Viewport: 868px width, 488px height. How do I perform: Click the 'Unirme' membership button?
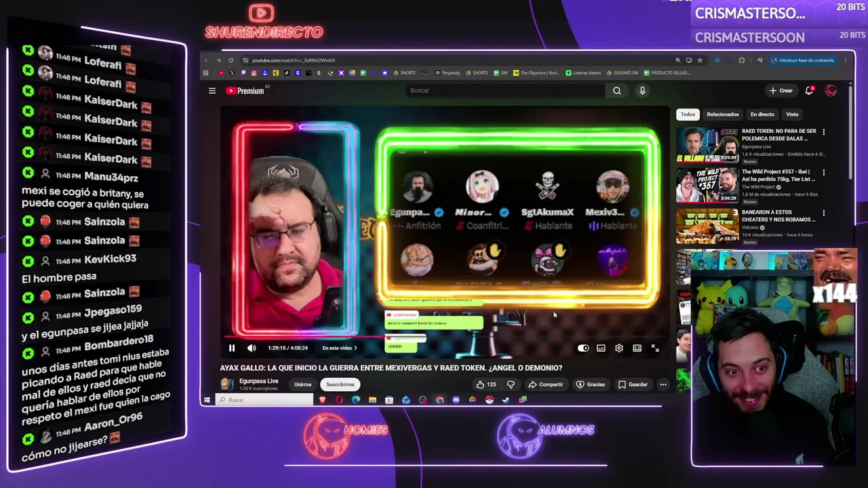click(x=302, y=384)
